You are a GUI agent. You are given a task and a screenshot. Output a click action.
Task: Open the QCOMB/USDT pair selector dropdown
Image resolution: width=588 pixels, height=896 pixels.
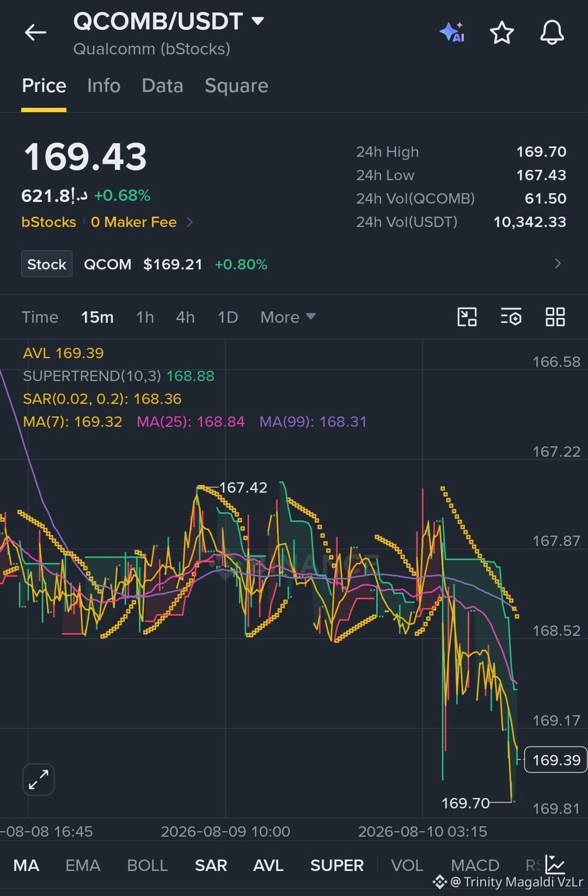258,21
